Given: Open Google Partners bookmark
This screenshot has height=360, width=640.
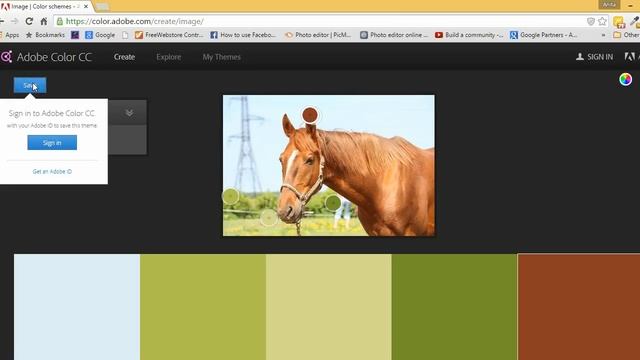Looking at the screenshot, I should tap(544, 35).
